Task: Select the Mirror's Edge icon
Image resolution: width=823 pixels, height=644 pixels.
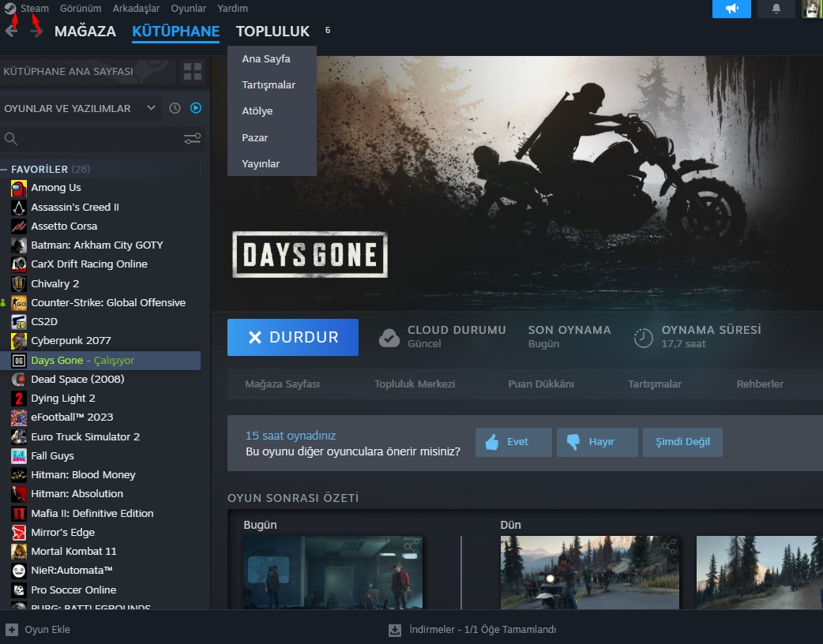Action: point(19,532)
